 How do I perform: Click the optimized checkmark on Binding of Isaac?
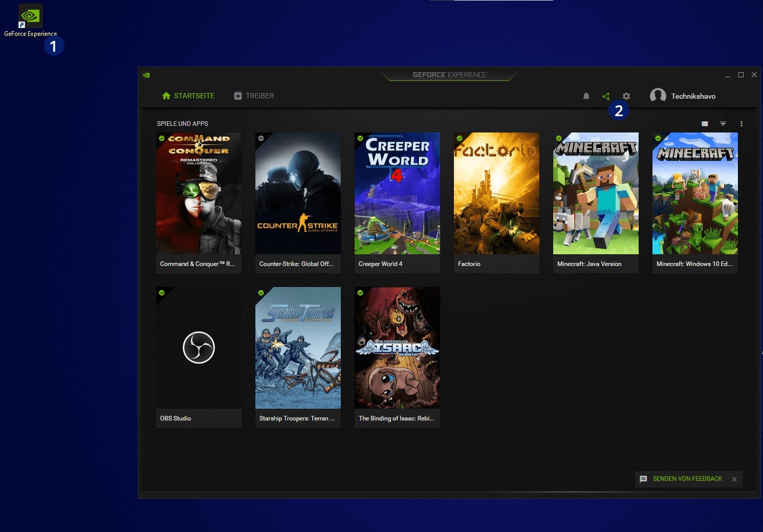pos(360,293)
